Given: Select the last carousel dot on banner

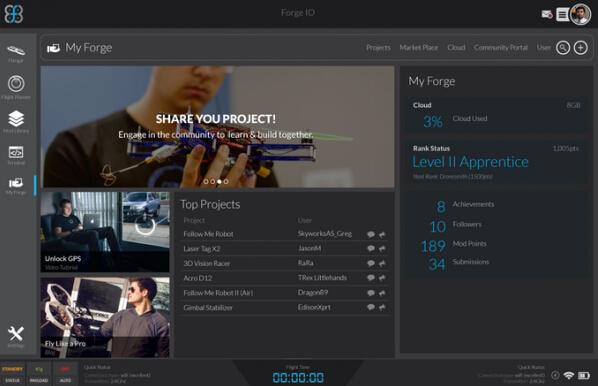Looking at the screenshot, I should 226,182.
